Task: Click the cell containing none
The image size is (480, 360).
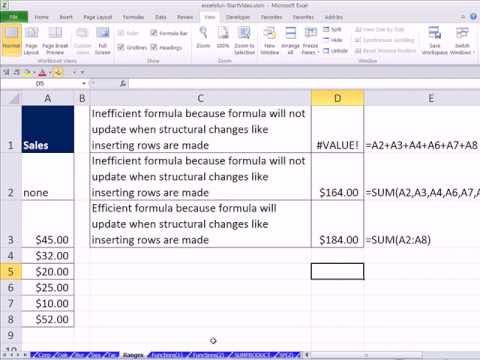Action: pyautogui.click(x=48, y=177)
